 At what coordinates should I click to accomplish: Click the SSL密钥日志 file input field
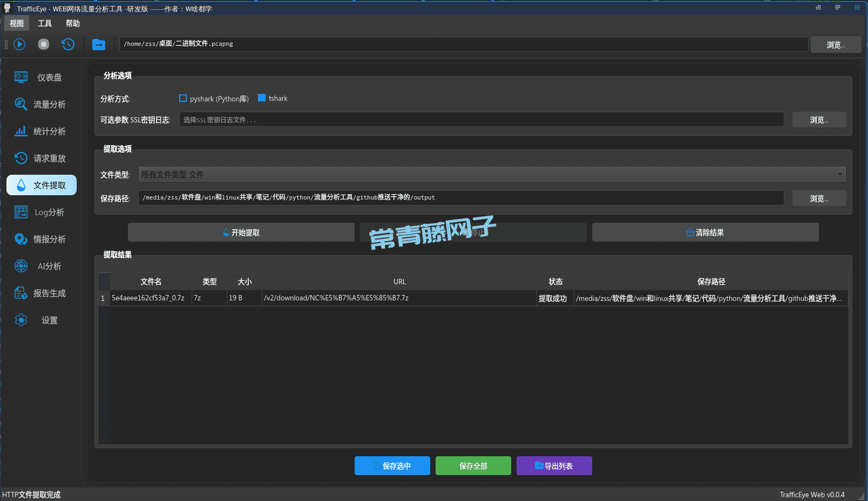pos(481,120)
